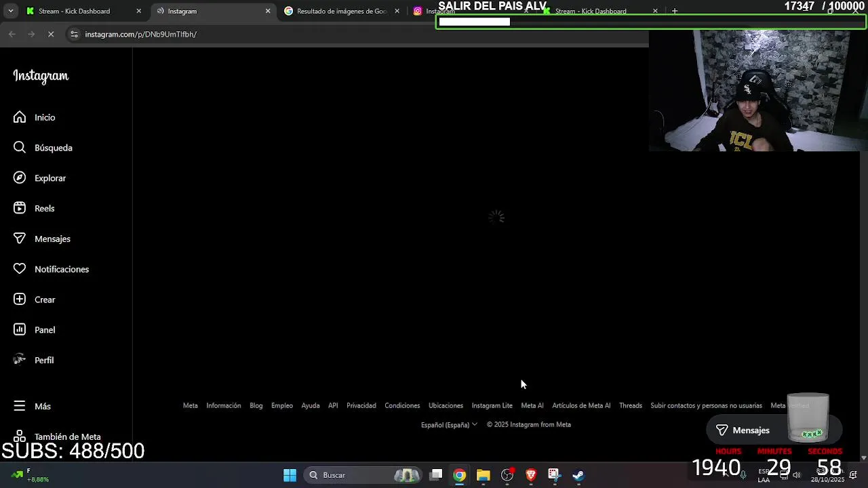Open the Ubicaciones footer link
868x488 pixels.
446,406
